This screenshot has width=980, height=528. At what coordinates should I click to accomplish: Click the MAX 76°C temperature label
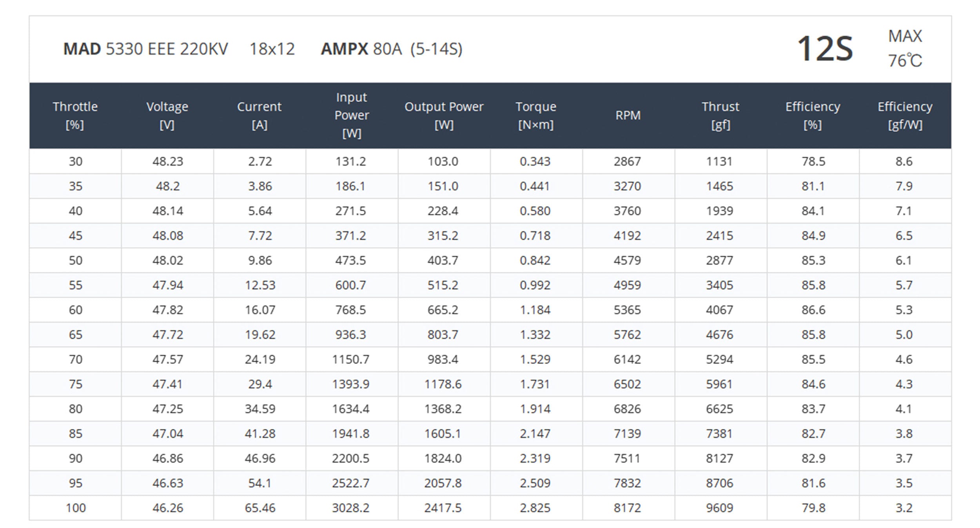point(905,49)
